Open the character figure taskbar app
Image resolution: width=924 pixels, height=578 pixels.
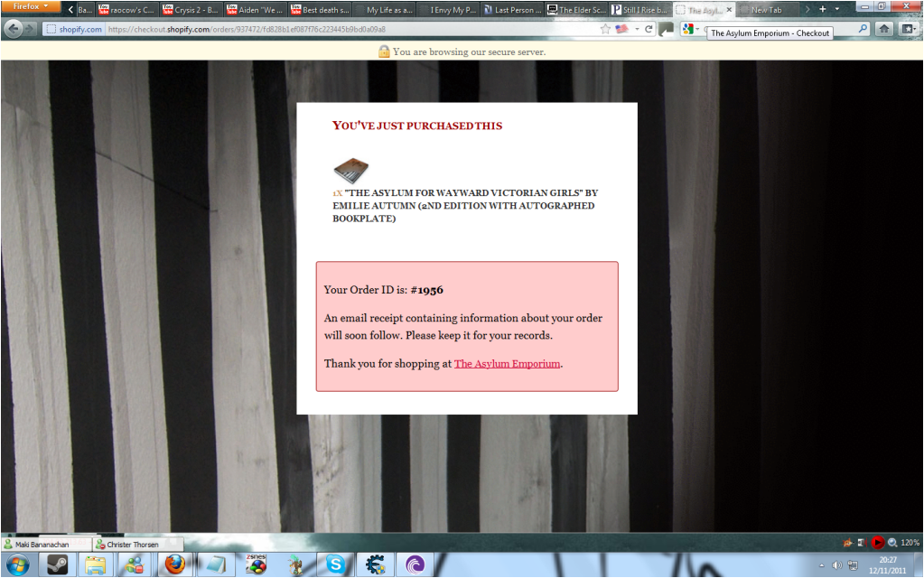[295, 565]
